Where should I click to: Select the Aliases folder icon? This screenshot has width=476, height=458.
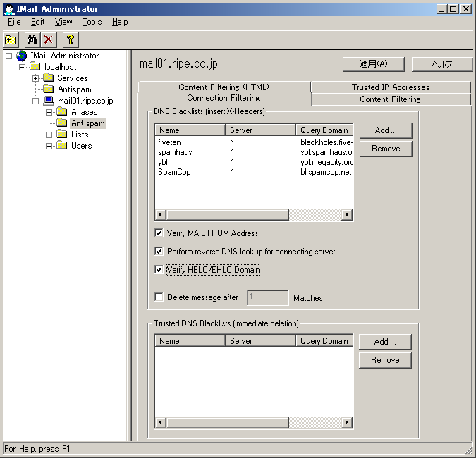[x=62, y=111]
